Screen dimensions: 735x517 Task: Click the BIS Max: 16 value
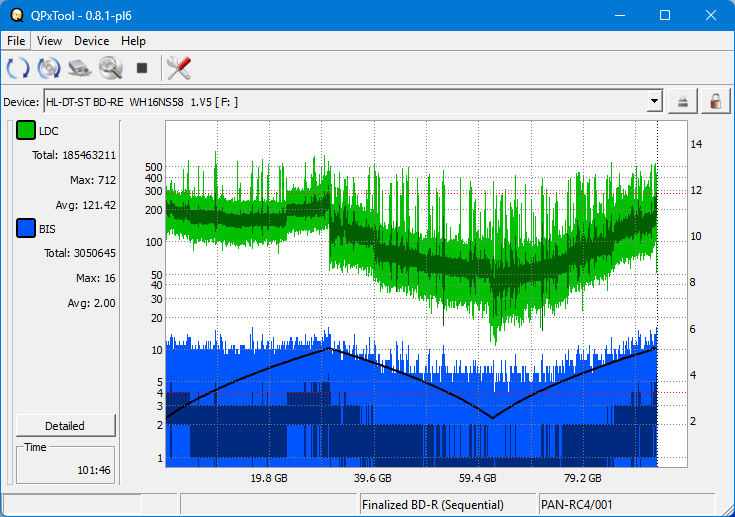(96, 278)
